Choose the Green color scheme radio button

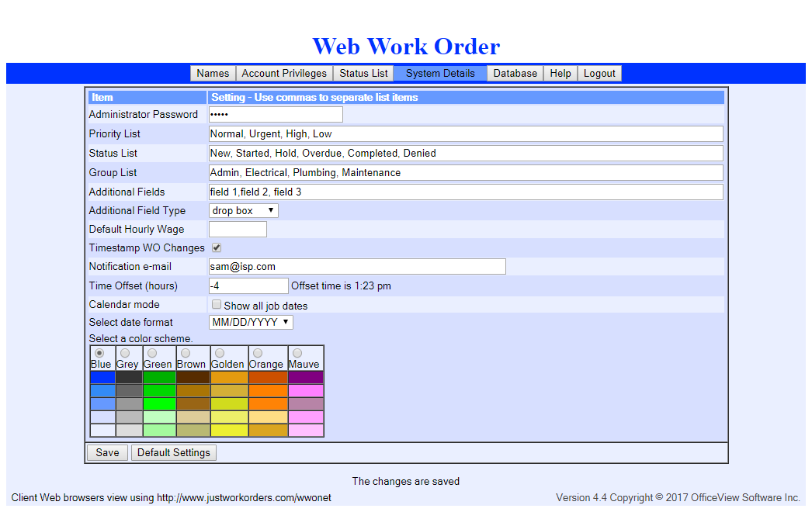152,353
